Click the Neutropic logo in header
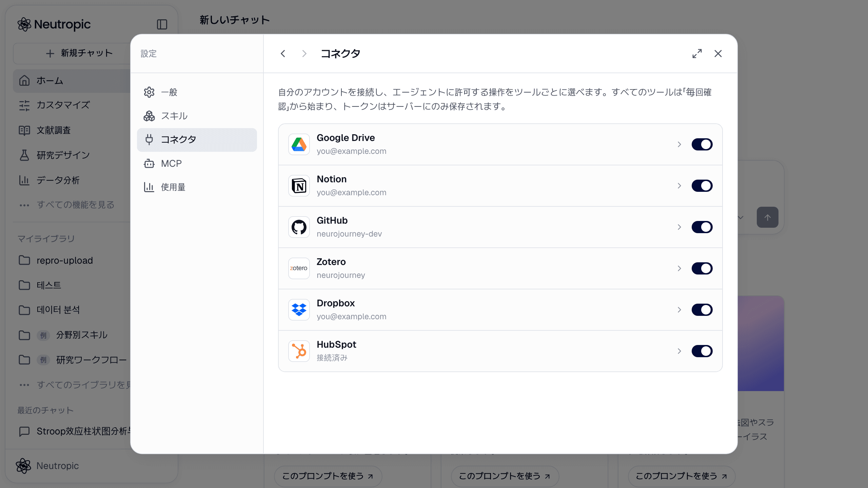The width and height of the screenshot is (868, 488). coord(54,24)
